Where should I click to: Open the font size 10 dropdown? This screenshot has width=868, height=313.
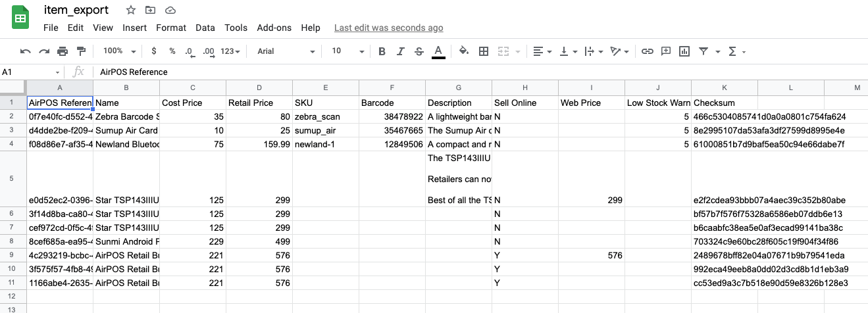347,51
